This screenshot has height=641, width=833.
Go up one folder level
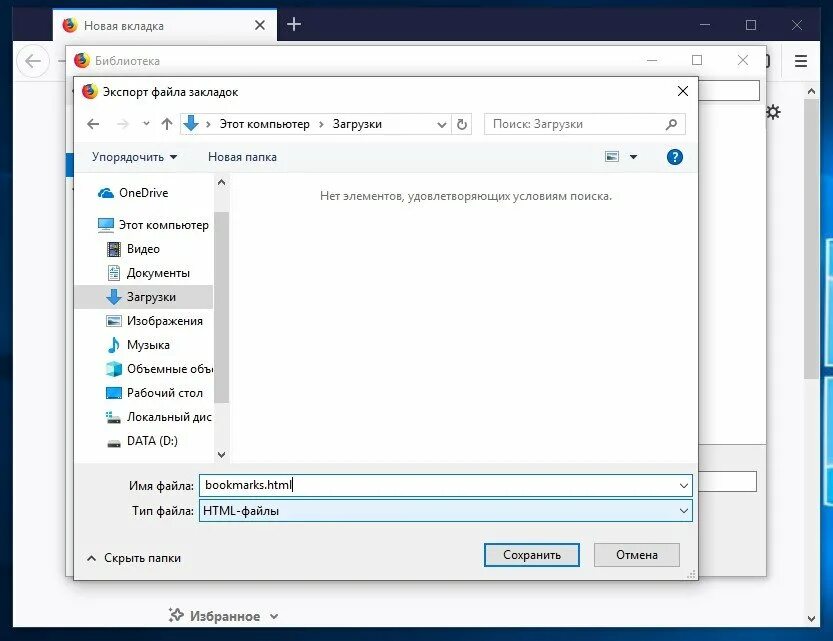[x=167, y=124]
